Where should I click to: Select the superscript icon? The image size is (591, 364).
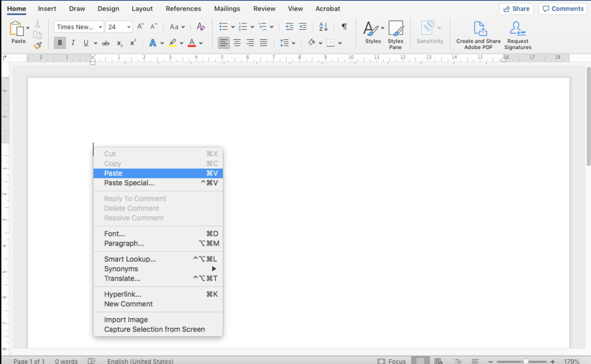133,43
